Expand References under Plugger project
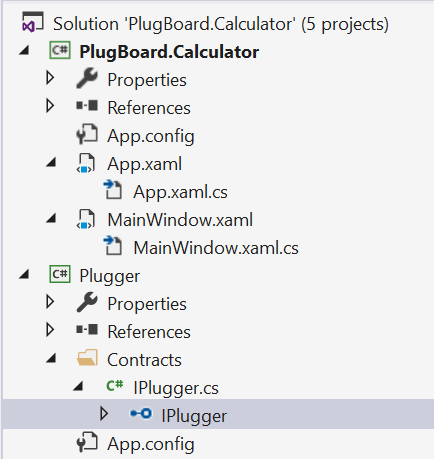The image size is (434, 459). [50, 330]
